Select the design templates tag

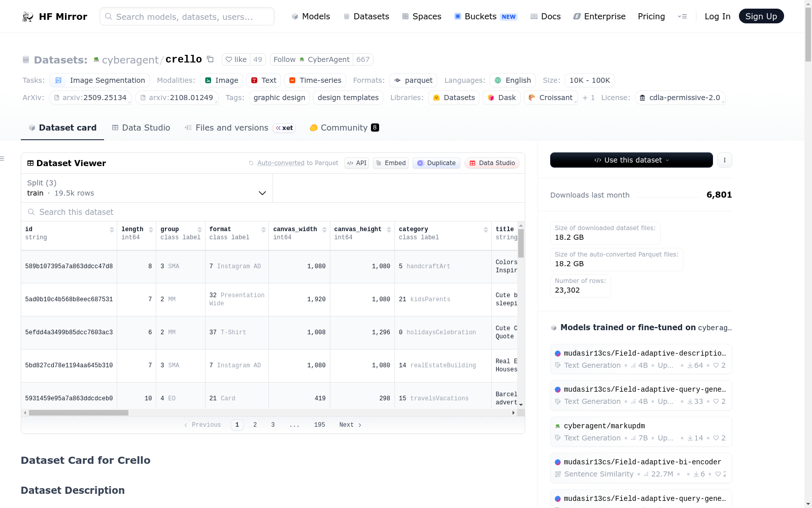[348, 98]
